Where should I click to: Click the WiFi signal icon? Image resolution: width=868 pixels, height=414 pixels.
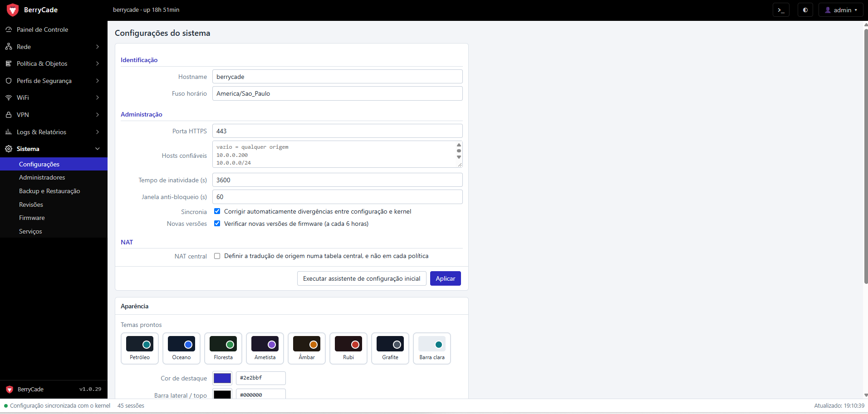(x=9, y=97)
